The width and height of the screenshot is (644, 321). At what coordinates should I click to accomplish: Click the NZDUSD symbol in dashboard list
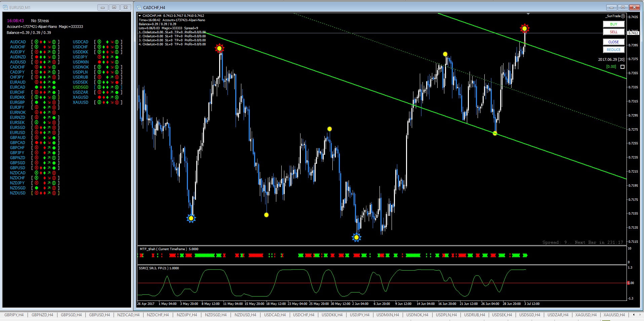coord(17,193)
